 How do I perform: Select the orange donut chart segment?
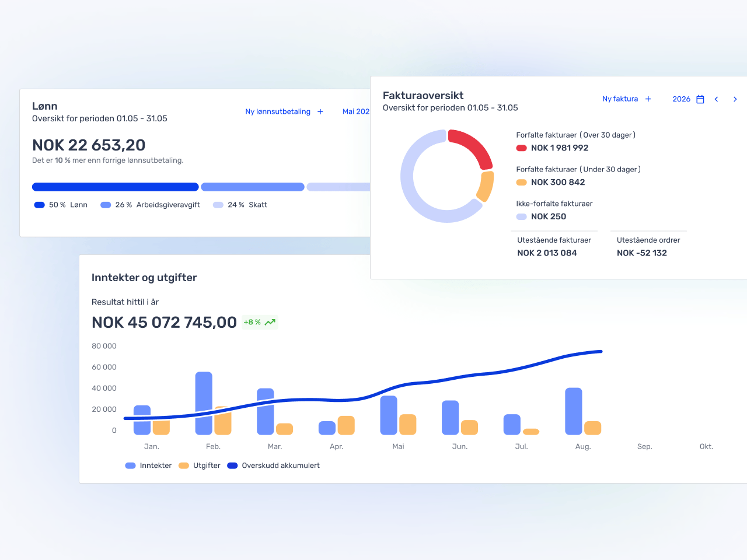[486, 186]
